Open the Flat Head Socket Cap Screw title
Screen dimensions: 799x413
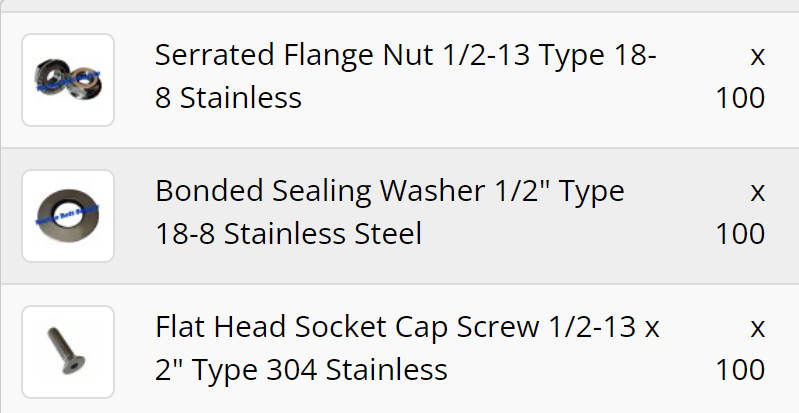[x=407, y=327]
